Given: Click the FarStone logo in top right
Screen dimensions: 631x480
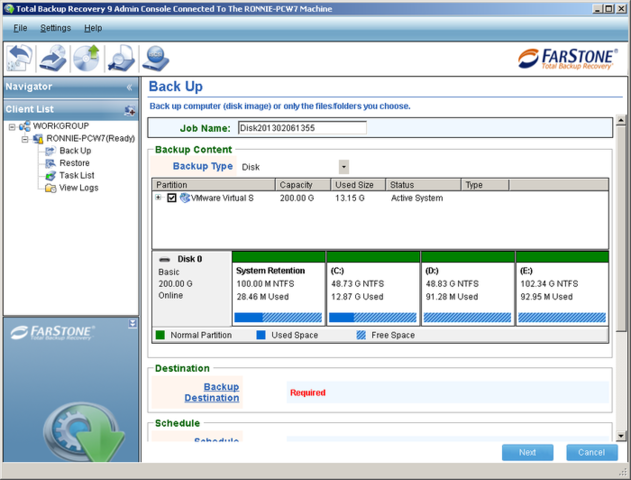Looking at the screenshot, I should coord(568,59).
